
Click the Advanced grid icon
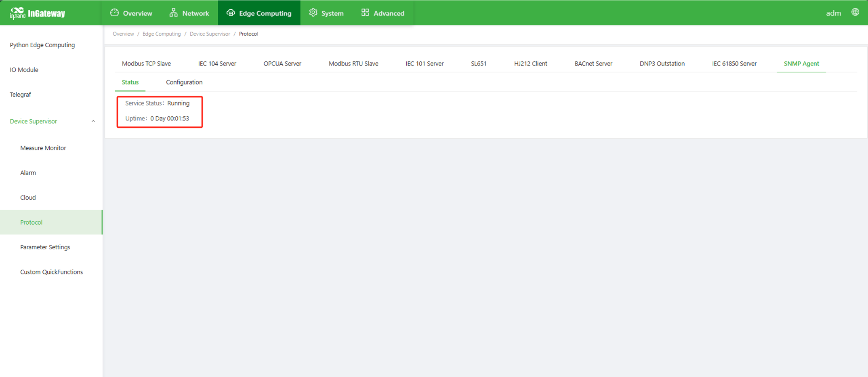365,13
